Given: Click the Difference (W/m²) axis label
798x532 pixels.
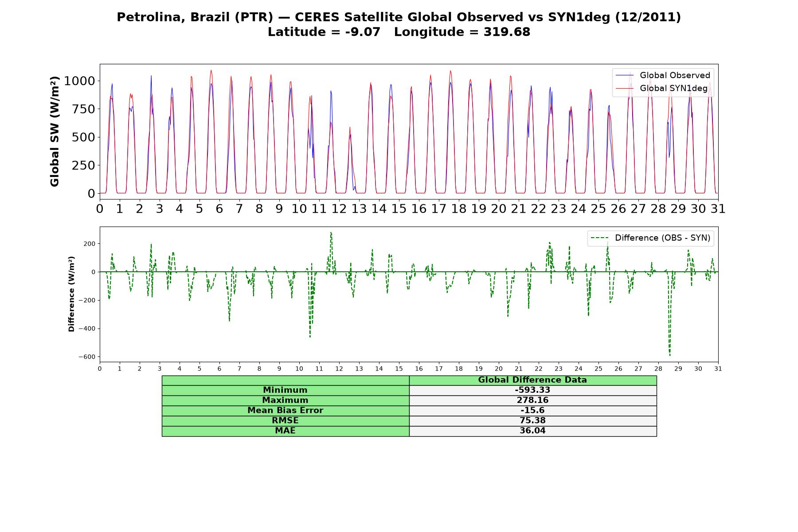Looking at the screenshot, I should [x=71, y=294].
